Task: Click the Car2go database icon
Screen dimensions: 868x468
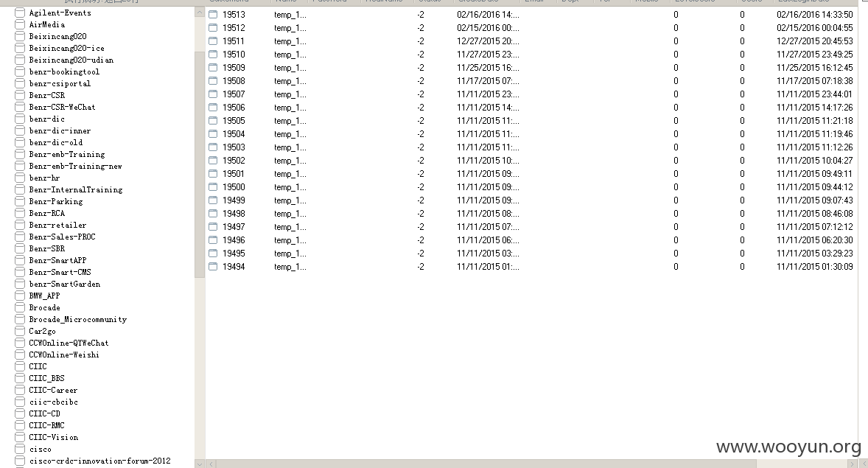Action: (20, 331)
